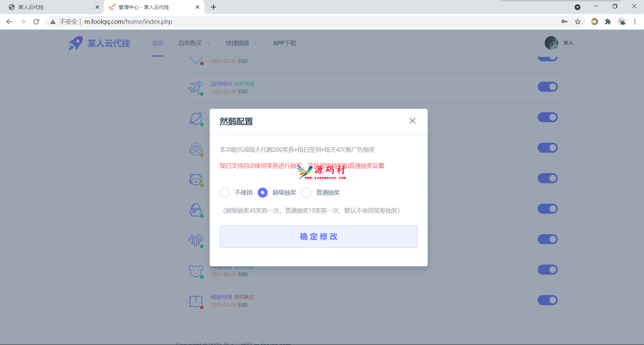Screen dimensions: 644x345
Task: Click the 某人云代挂 rocket logo
Action: [x=76, y=43]
